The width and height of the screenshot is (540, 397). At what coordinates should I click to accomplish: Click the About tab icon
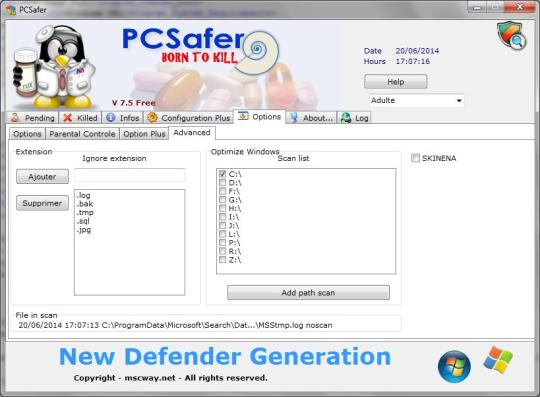pos(294,118)
